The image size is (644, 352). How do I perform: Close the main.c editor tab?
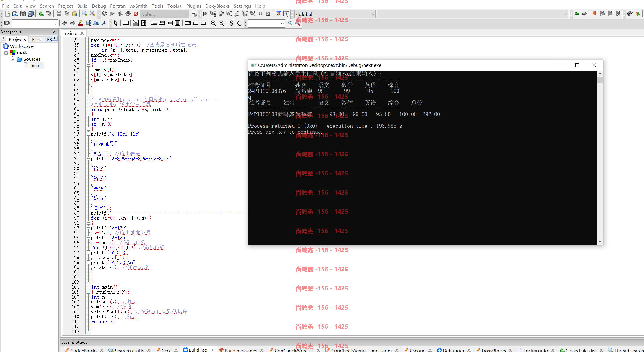[x=82, y=33]
